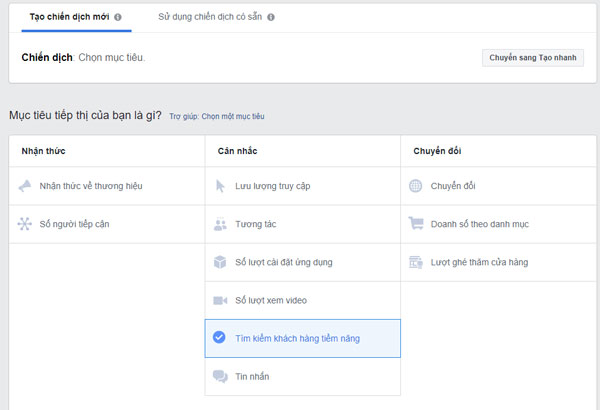Screen dimensions: 600x410
Task: Click the box icon for Số lượt cài đặt ứng dụng
Action: pyautogui.click(x=220, y=262)
